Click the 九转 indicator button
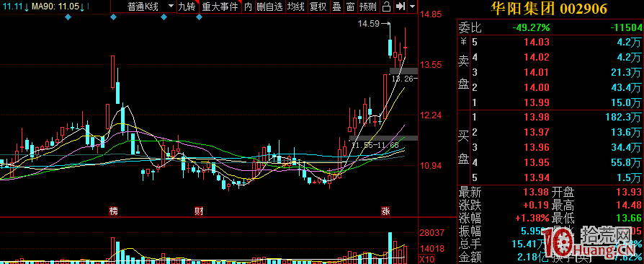The height and width of the screenshot is (264, 644). pos(187,6)
